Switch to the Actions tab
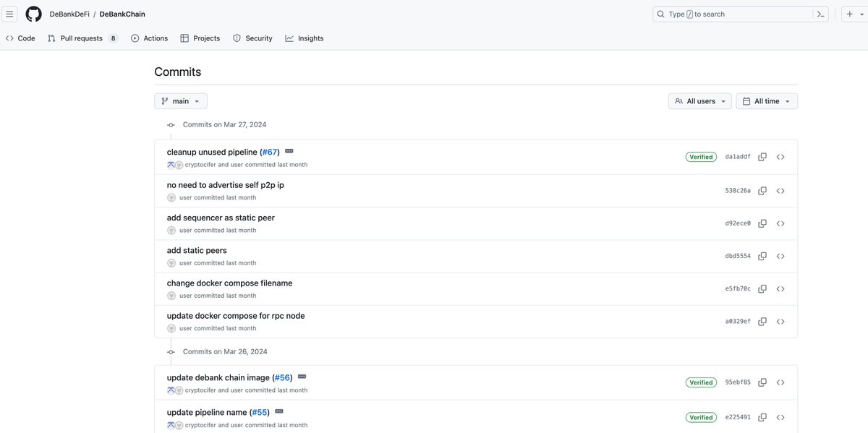868x433 pixels. pos(149,38)
